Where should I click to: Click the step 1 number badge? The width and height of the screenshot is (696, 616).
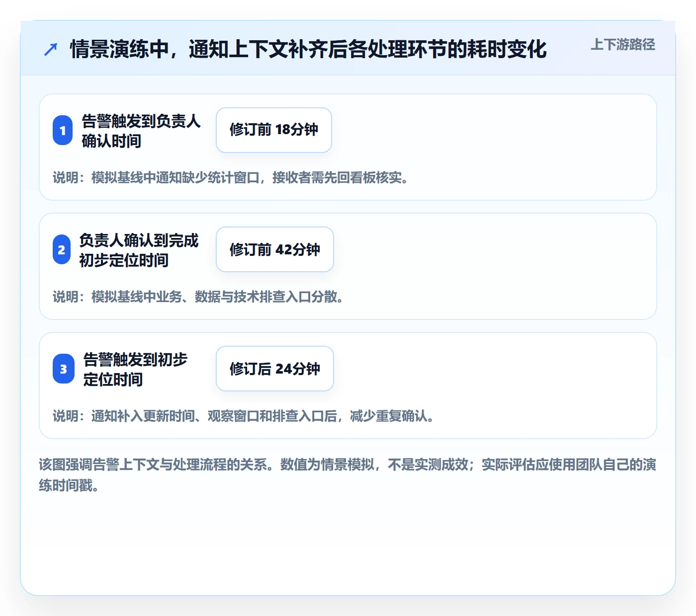tap(63, 130)
